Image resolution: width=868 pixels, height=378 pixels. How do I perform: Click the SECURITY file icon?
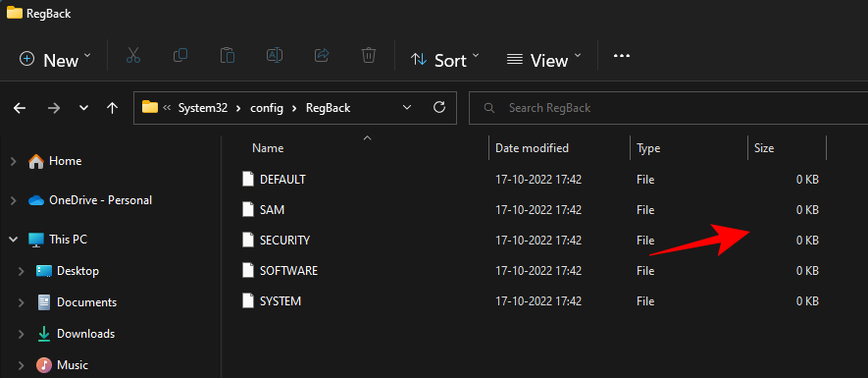click(248, 241)
